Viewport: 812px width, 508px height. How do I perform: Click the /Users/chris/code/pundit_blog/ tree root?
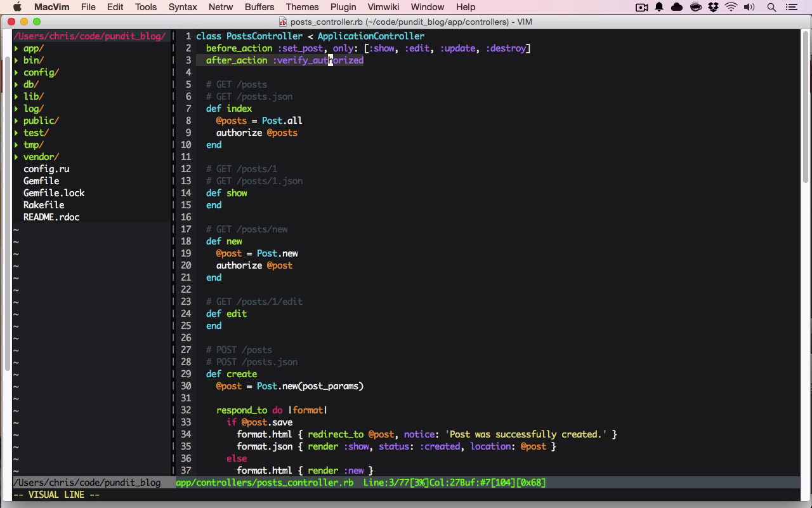(x=89, y=36)
